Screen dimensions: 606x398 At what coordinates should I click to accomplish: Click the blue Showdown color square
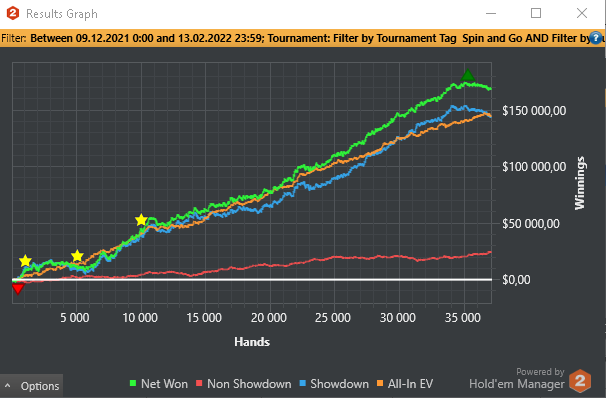303,383
